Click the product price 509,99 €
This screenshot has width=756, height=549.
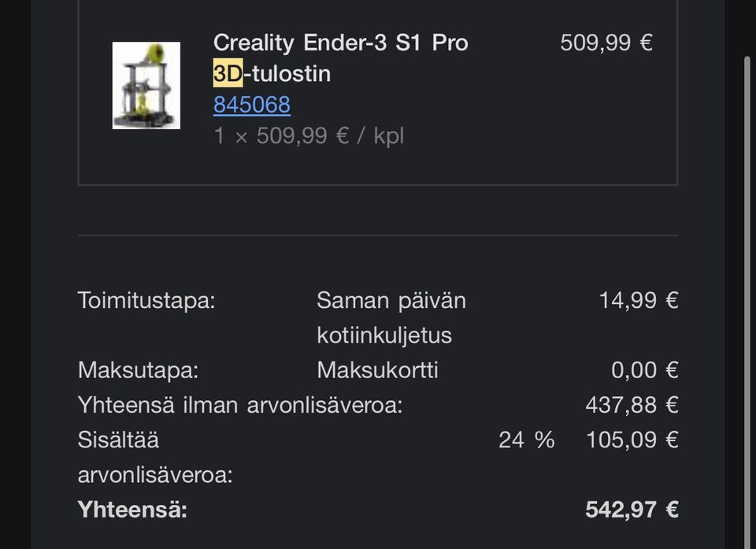pos(606,43)
